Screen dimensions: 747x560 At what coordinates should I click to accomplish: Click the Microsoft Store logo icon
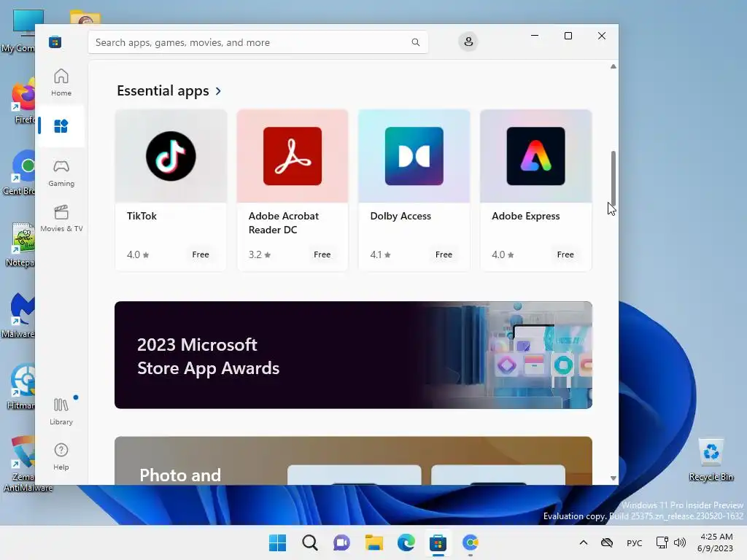[55, 42]
